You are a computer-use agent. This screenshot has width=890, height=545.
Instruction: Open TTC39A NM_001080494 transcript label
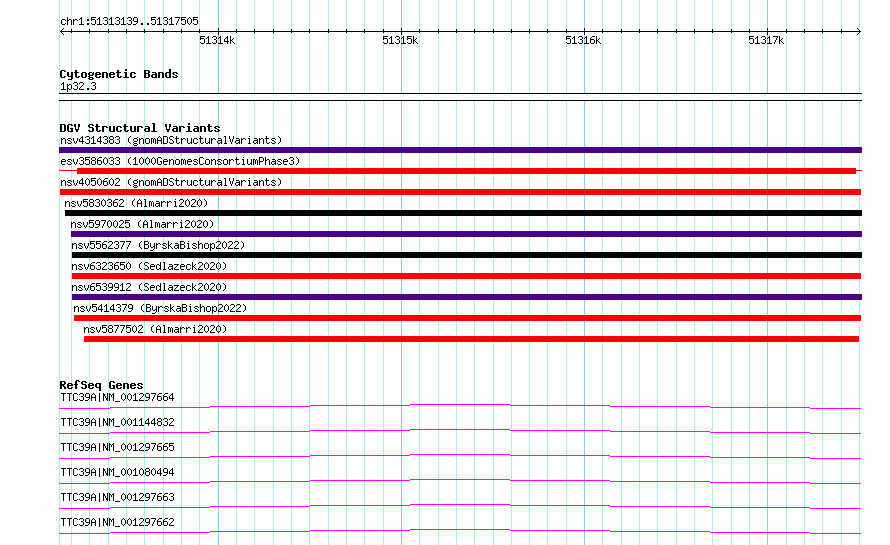(x=117, y=472)
